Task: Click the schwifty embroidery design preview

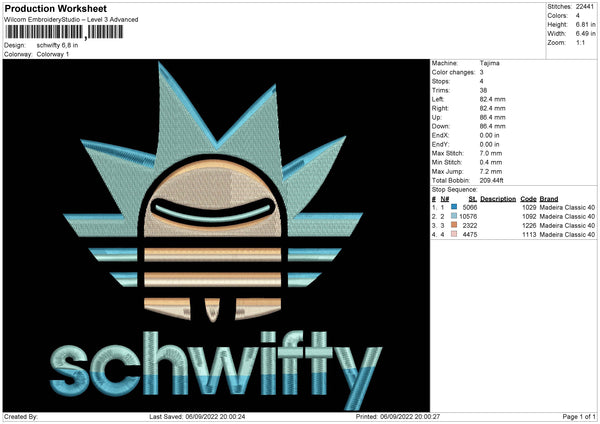Action: pos(216,236)
